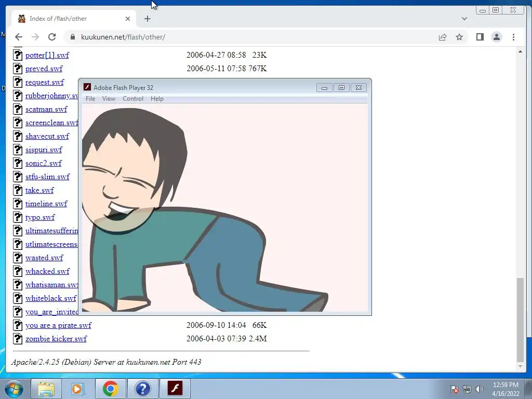Open the request.swf link

click(45, 82)
